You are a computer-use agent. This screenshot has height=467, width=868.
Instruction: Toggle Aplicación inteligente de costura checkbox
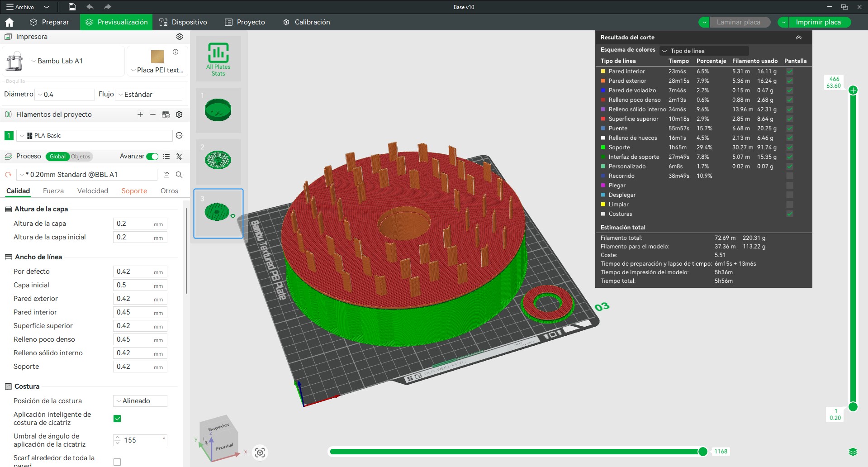(117, 419)
